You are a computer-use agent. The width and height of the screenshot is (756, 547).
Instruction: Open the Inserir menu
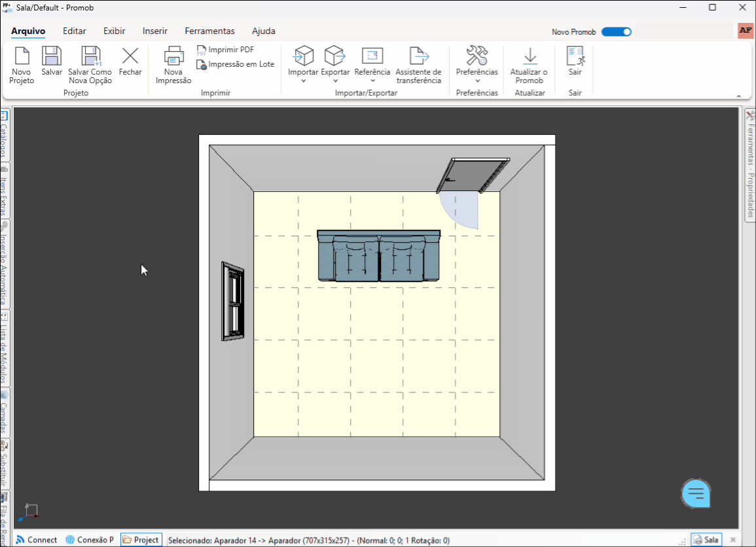[154, 31]
